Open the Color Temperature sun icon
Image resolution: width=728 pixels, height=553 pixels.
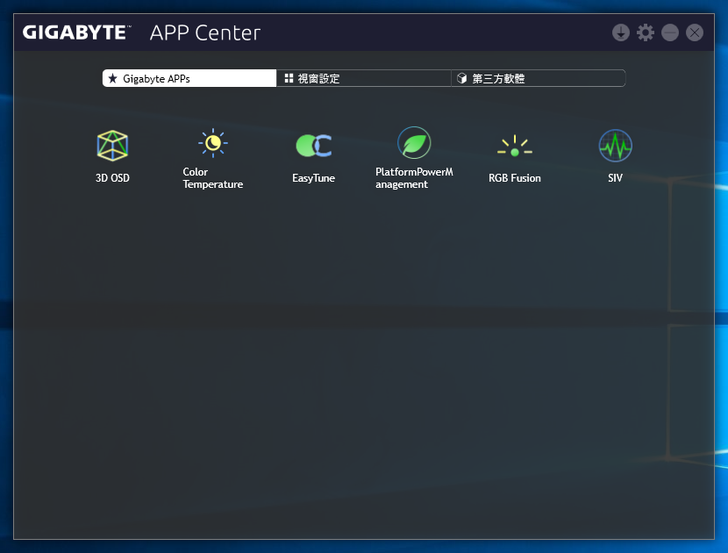[212, 144]
